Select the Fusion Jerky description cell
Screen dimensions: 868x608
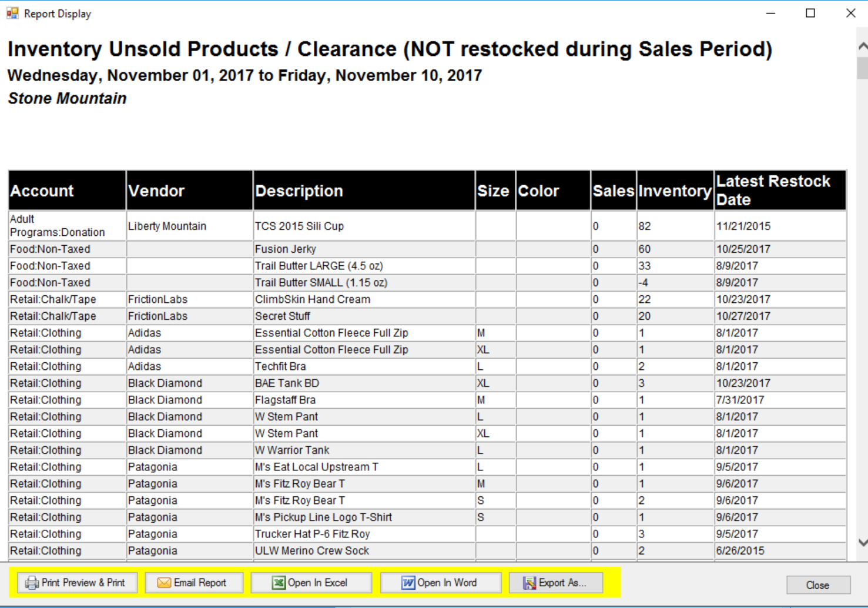(x=364, y=249)
